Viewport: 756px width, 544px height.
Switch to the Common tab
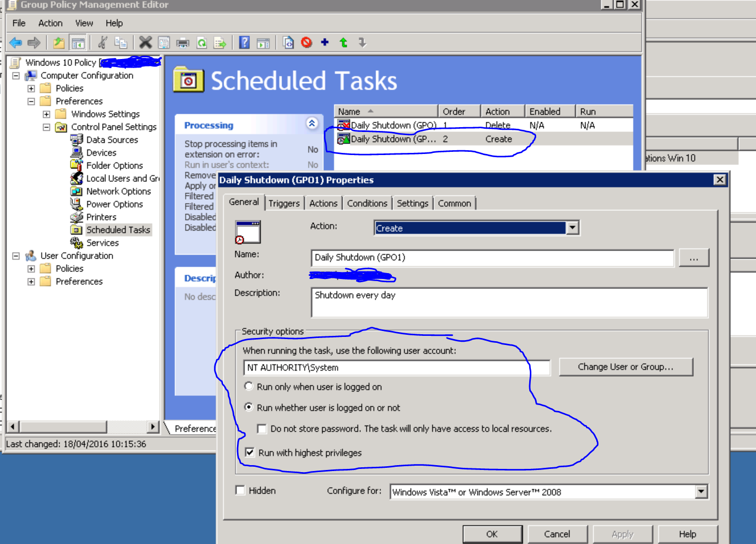[x=455, y=203]
